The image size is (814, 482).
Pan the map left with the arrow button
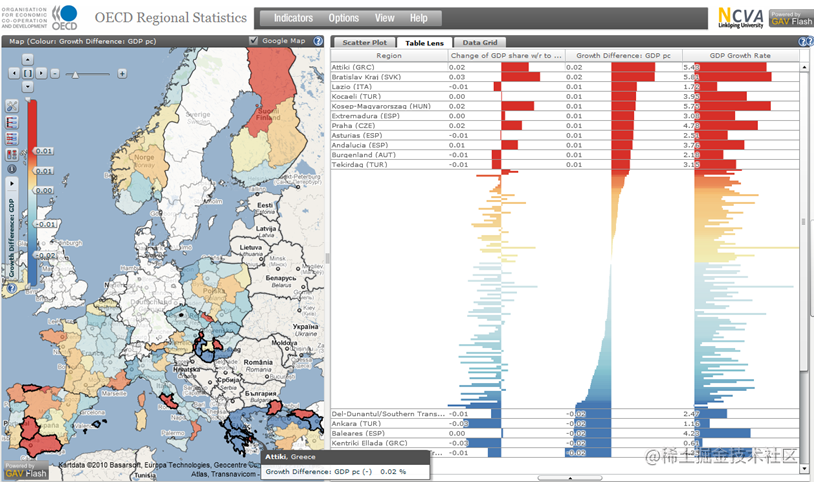coord(14,73)
